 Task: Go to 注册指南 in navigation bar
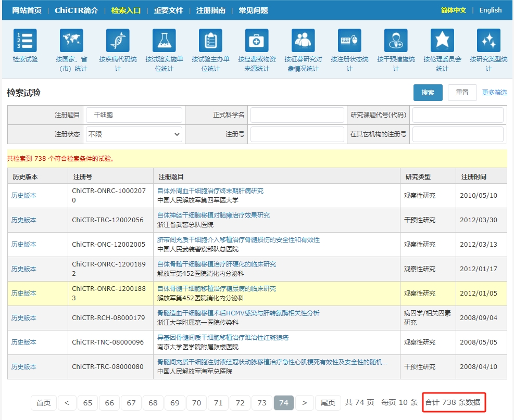click(x=211, y=10)
